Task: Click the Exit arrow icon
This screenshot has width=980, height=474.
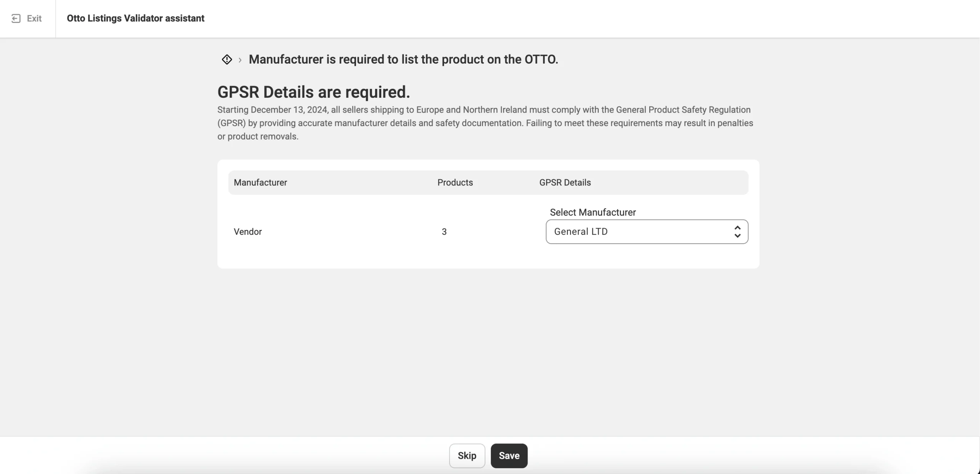Action: tap(16, 18)
